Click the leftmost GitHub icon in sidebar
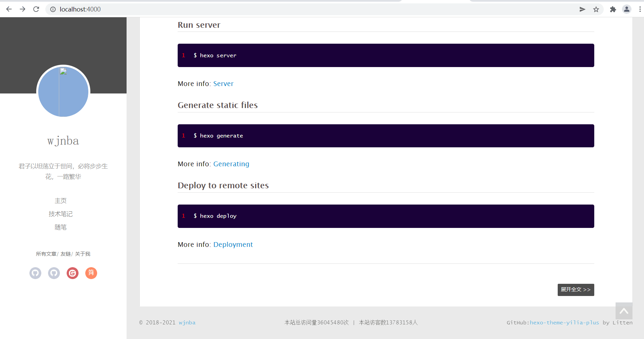The width and height of the screenshot is (644, 339). tap(35, 273)
